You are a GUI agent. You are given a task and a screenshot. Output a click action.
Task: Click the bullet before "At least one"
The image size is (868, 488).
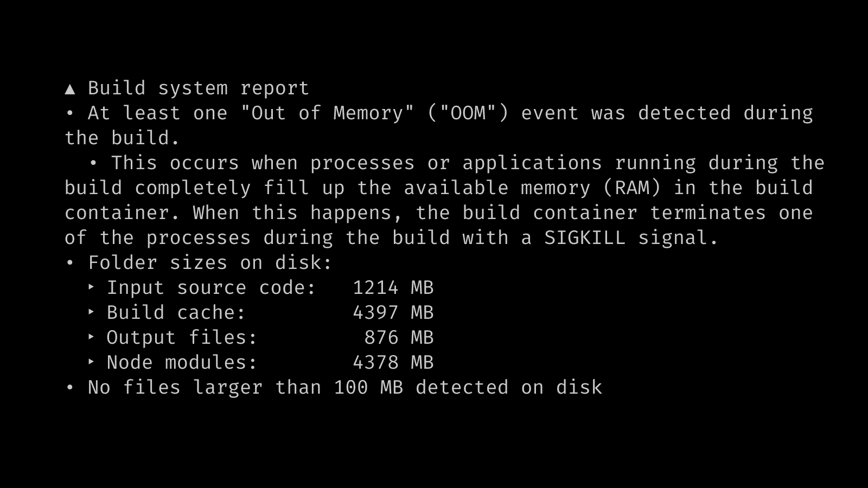[70, 113]
